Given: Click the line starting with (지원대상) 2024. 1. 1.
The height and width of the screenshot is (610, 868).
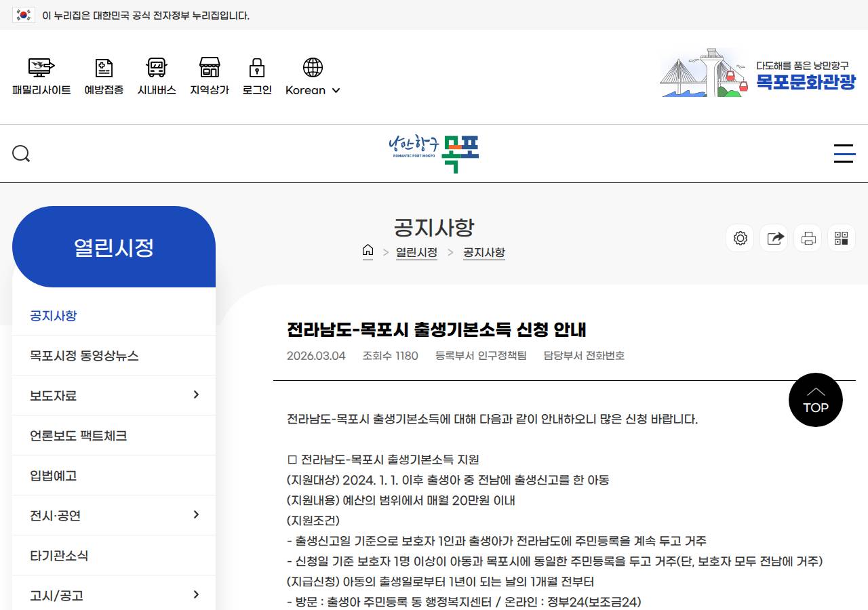Looking at the screenshot, I should point(448,480).
